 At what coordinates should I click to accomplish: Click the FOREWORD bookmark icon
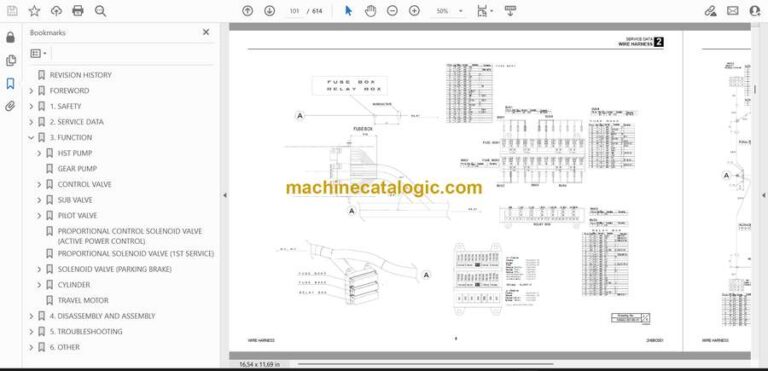tap(42, 91)
